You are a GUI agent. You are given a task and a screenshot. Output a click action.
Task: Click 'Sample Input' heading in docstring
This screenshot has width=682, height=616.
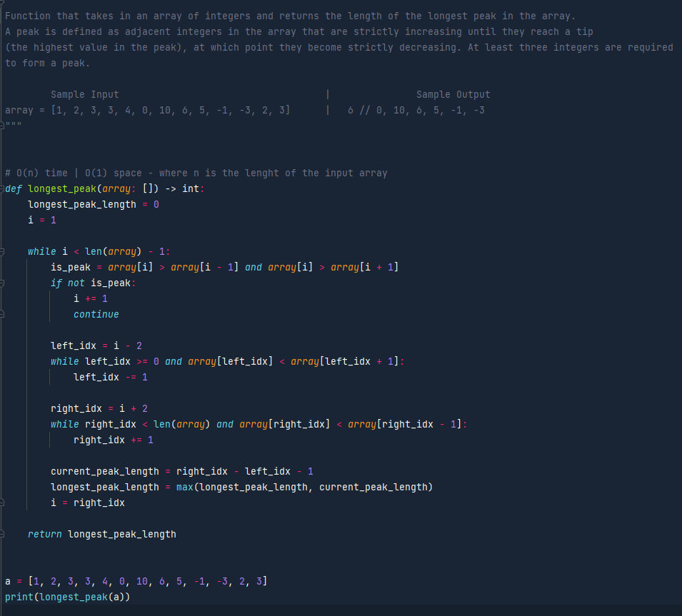click(x=85, y=94)
